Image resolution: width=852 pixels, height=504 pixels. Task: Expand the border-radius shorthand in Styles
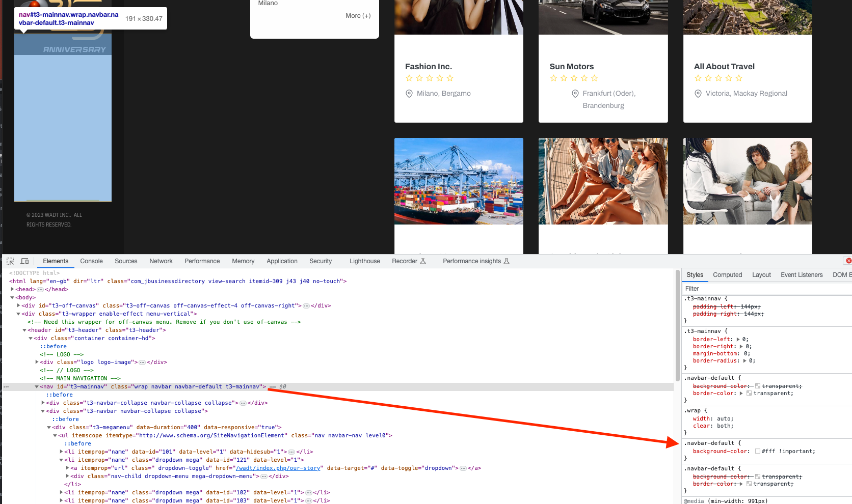tap(744, 361)
